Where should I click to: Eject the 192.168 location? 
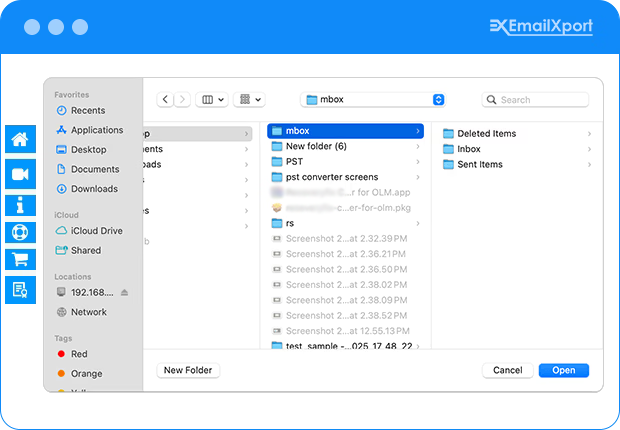[x=125, y=292]
